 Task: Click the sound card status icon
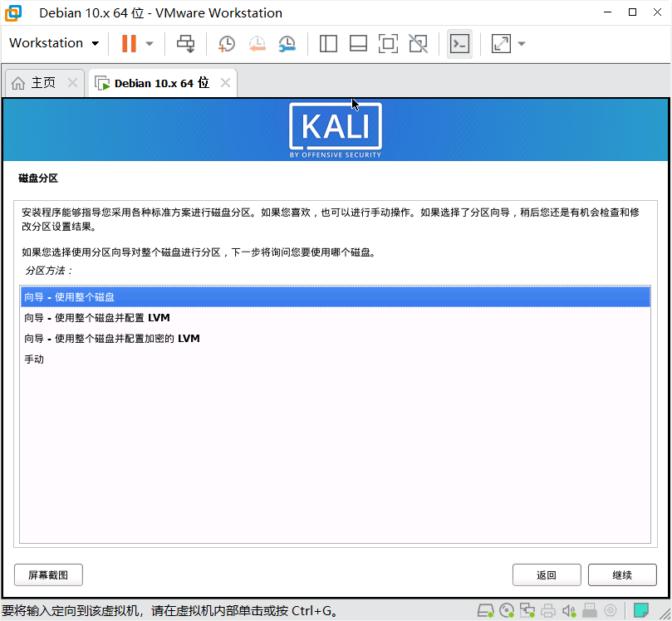pyautogui.click(x=569, y=611)
